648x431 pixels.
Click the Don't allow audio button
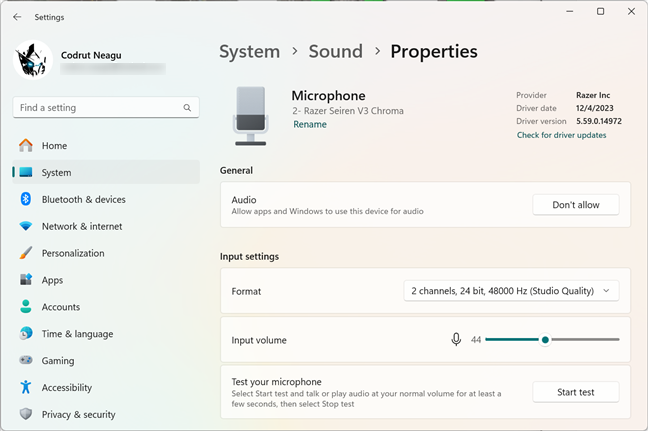pos(576,205)
